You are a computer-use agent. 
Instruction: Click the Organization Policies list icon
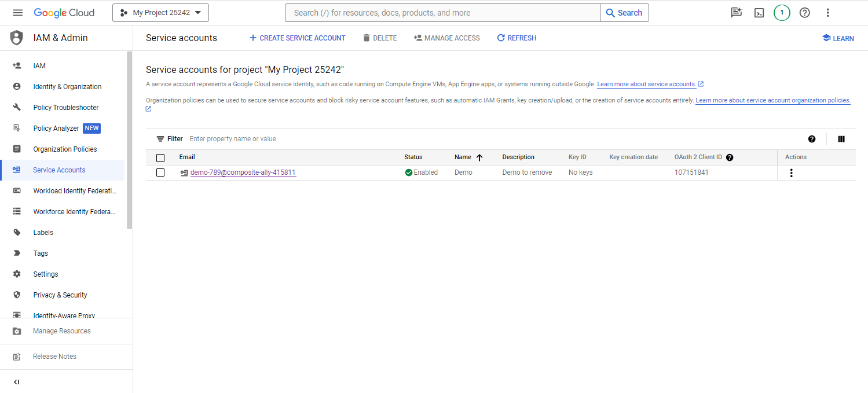coord(17,149)
